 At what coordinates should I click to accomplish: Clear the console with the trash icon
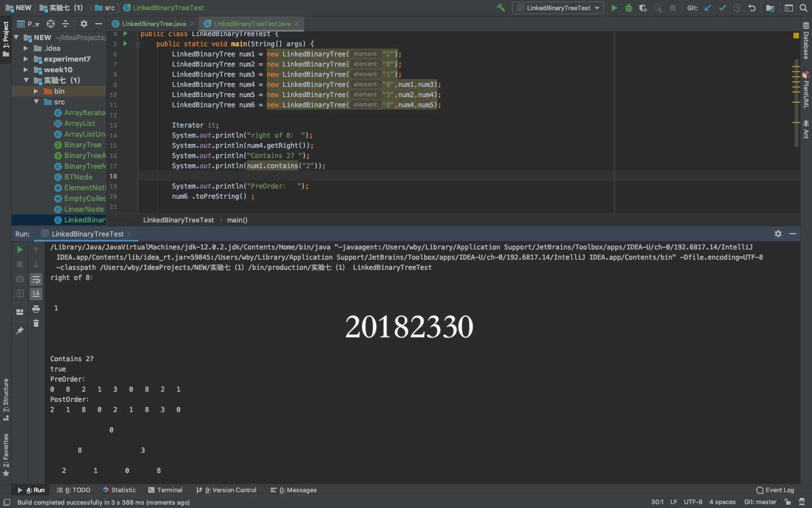(36, 323)
